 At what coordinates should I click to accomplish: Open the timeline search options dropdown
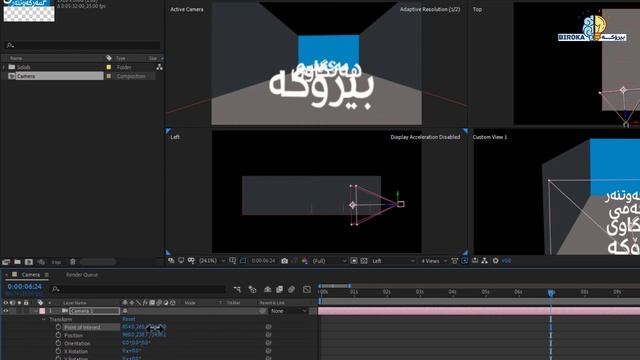coord(56,289)
